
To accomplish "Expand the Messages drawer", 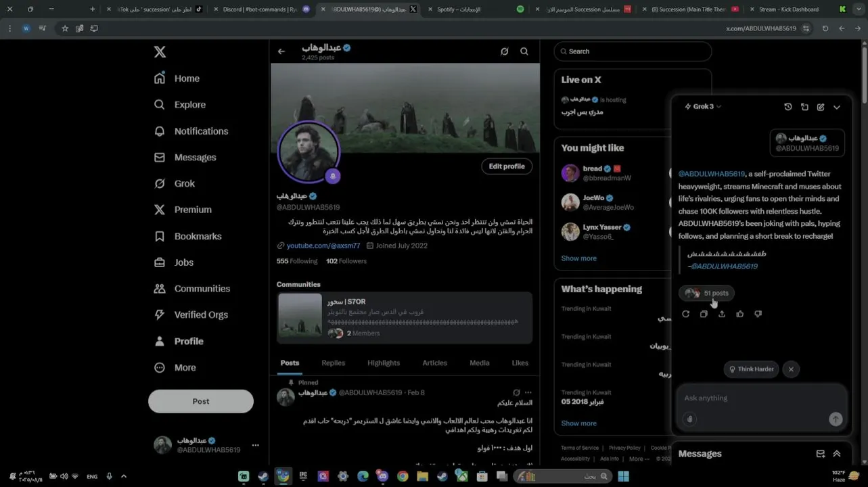I will pos(837,454).
